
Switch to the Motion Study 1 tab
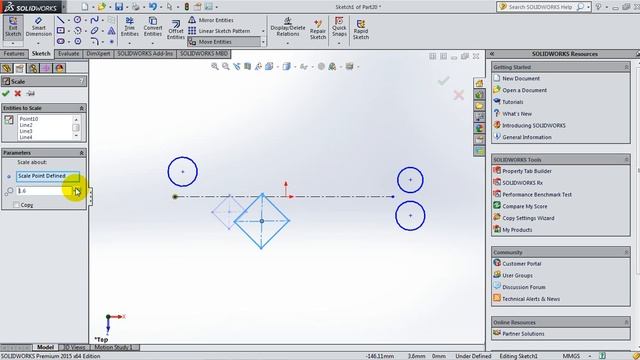pos(113,347)
